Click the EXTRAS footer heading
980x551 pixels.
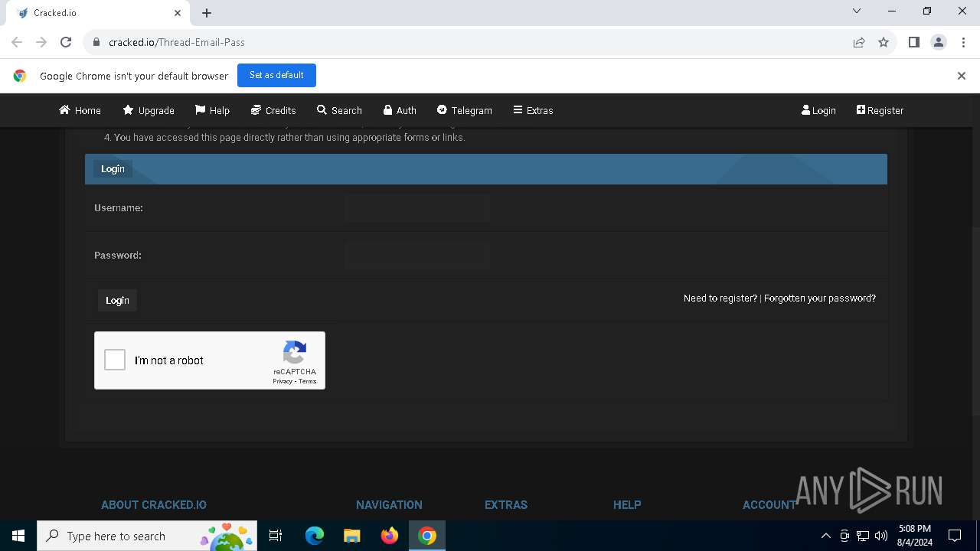[506, 505]
